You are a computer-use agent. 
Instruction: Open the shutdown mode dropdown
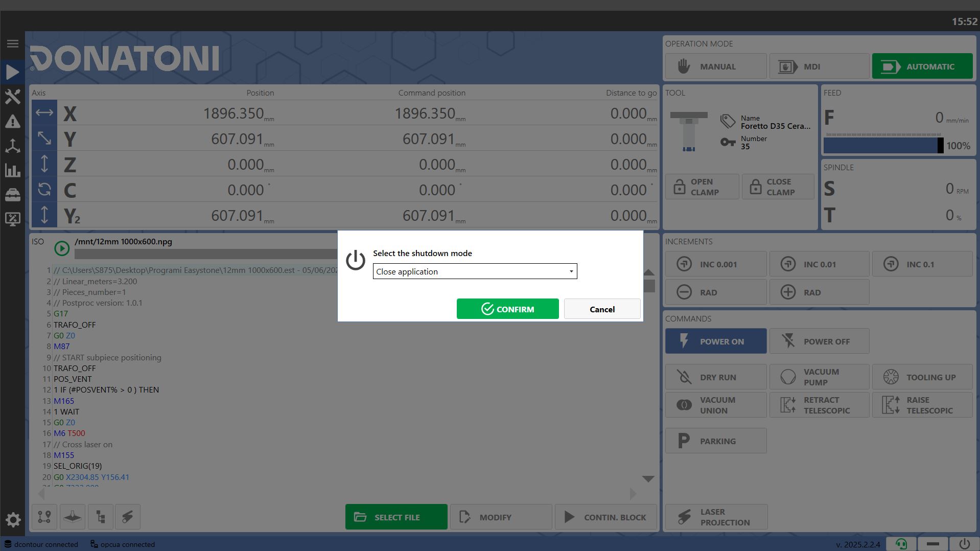[475, 271]
